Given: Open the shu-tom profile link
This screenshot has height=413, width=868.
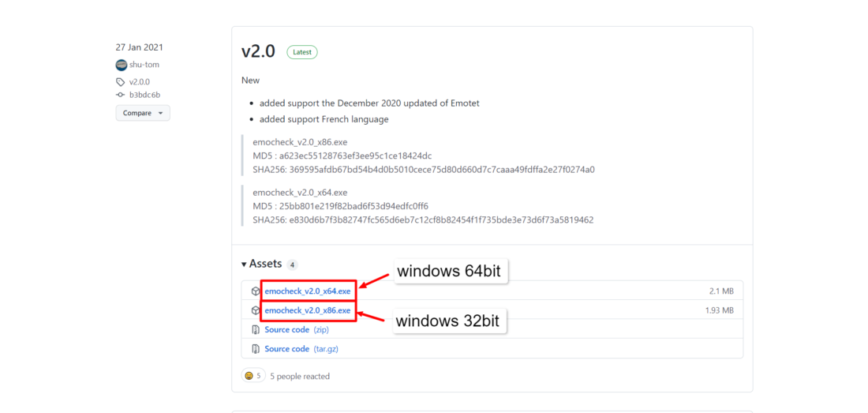Looking at the screenshot, I should [x=144, y=65].
